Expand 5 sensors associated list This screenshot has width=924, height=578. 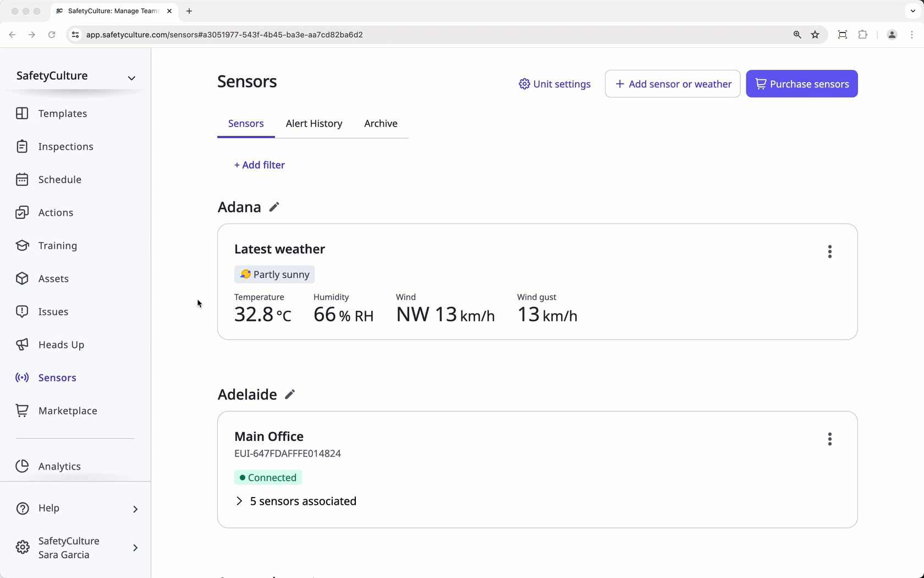(x=295, y=501)
